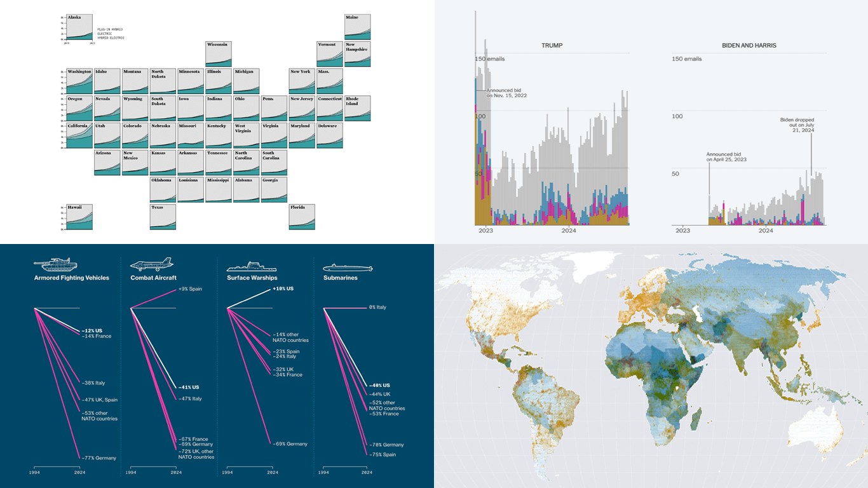This screenshot has width=868, height=488.
Task: Click the '−47% UK, Spain' label
Action: tap(100, 400)
